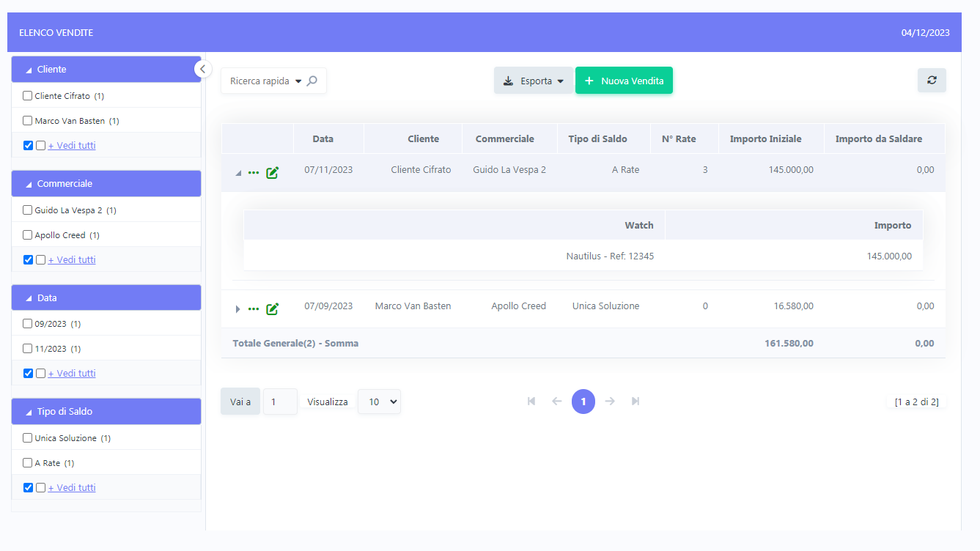Collapse the sidebar with the chevron button
Screen dimensions: 980x551
(203, 69)
